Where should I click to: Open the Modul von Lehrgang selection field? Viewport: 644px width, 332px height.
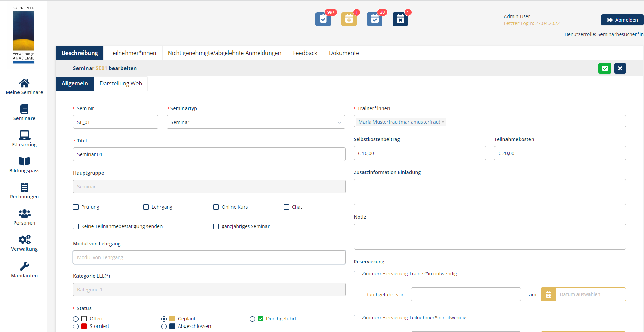tap(209, 257)
